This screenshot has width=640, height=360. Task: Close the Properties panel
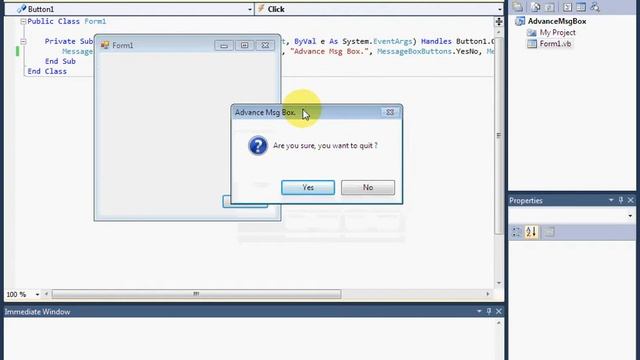[631, 200]
